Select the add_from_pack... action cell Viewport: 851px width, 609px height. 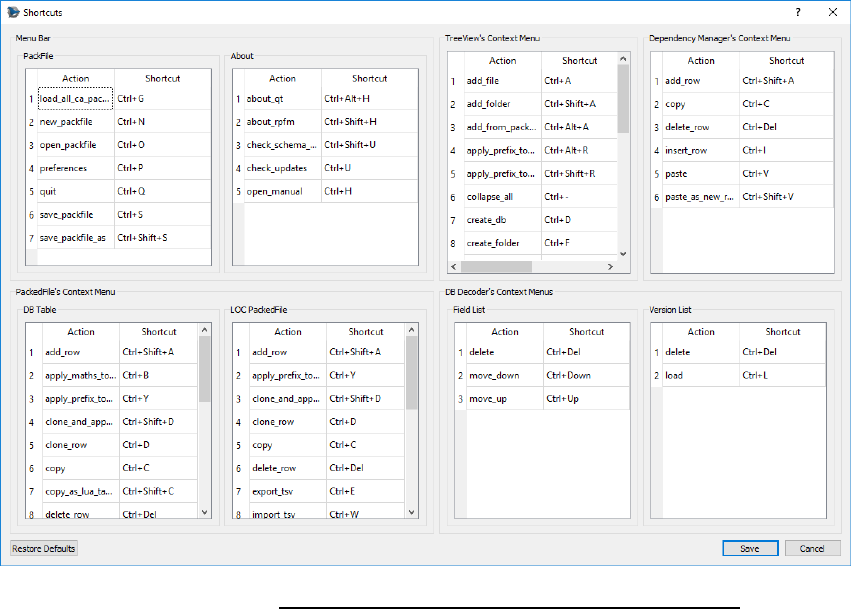tap(503, 127)
